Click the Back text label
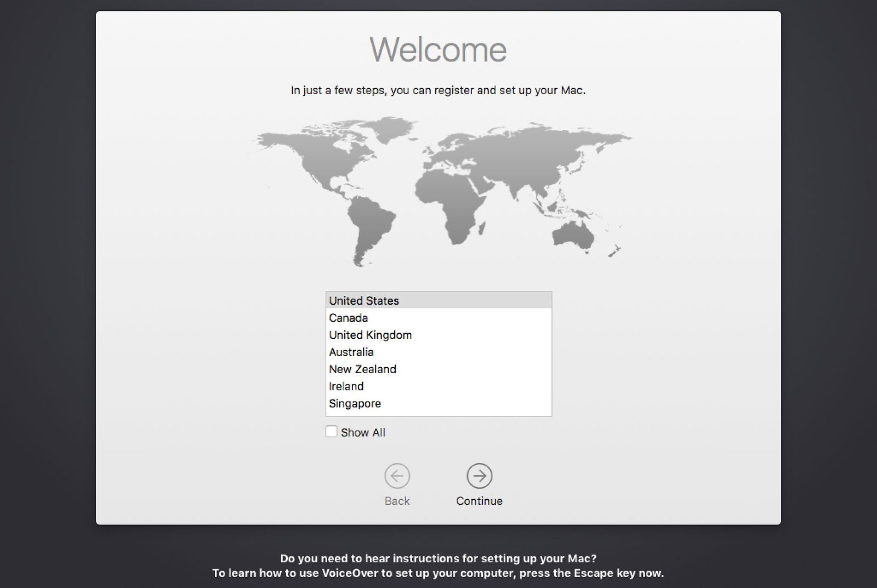The height and width of the screenshot is (588, 877). (x=397, y=501)
